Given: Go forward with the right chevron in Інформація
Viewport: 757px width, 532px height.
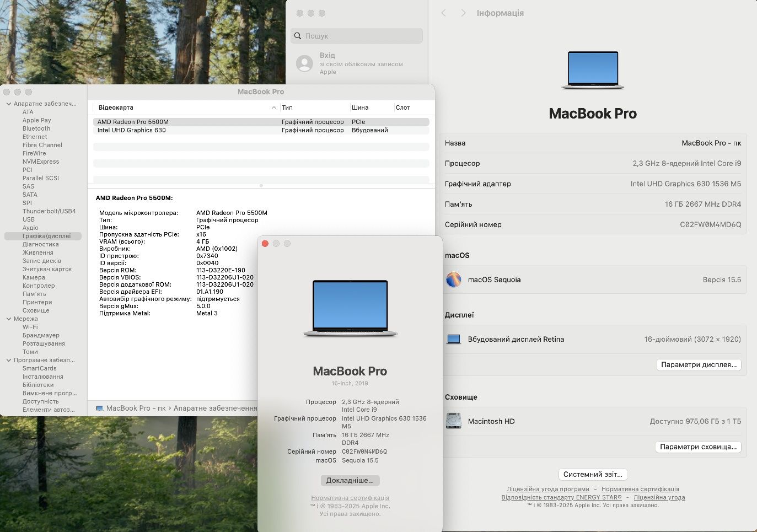Looking at the screenshot, I should point(463,13).
